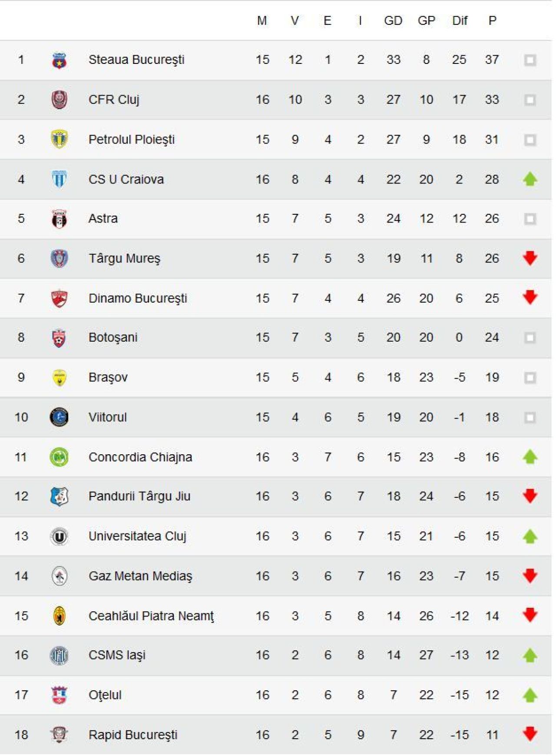
Task: Click the CFR Cluj team logo
Action: (59, 100)
